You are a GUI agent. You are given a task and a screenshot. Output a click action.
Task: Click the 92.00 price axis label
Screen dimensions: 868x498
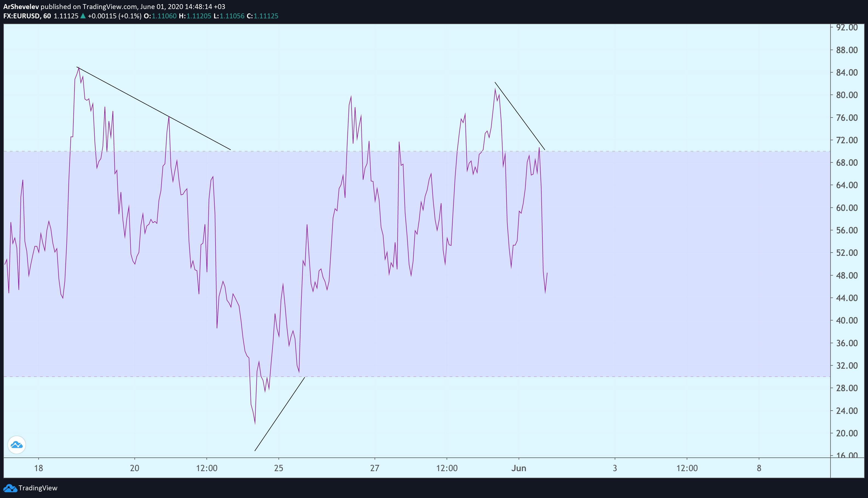click(x=847, y=27)
